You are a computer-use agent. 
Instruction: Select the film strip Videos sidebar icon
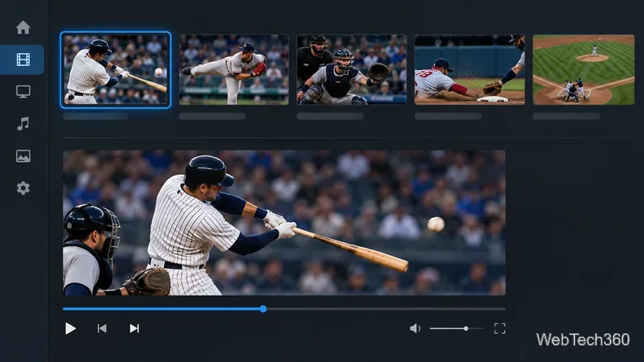tap(23, 60)
